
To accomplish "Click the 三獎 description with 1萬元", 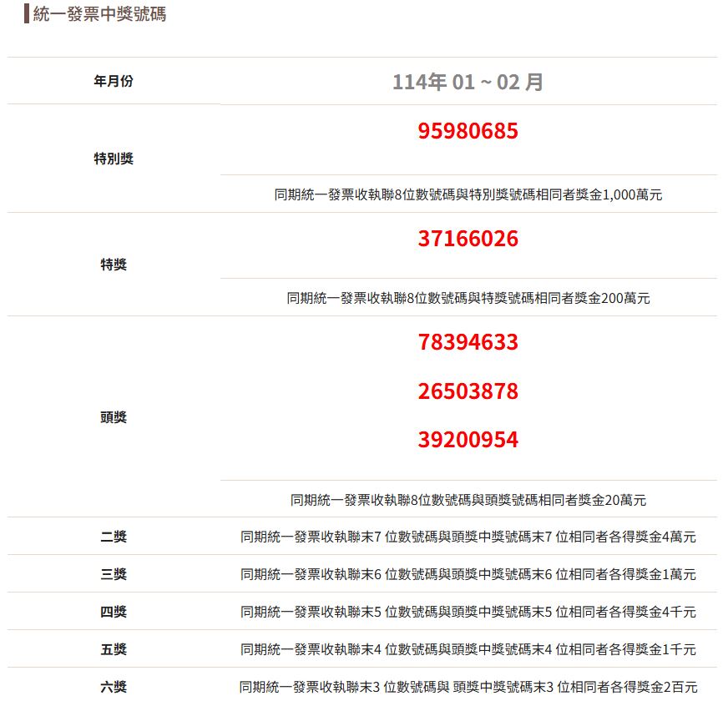I will click(x=468, y=574).
